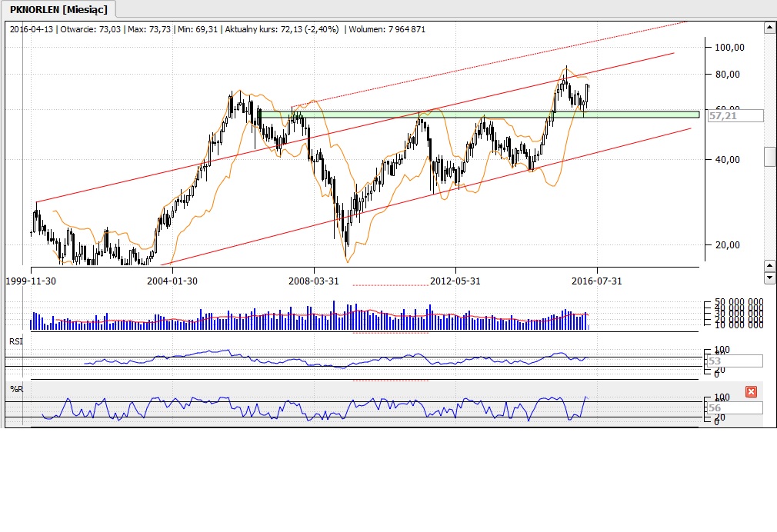Screen dimensions: 777x532
Task: Close the %R indicator panel
Action: (751, 392)
